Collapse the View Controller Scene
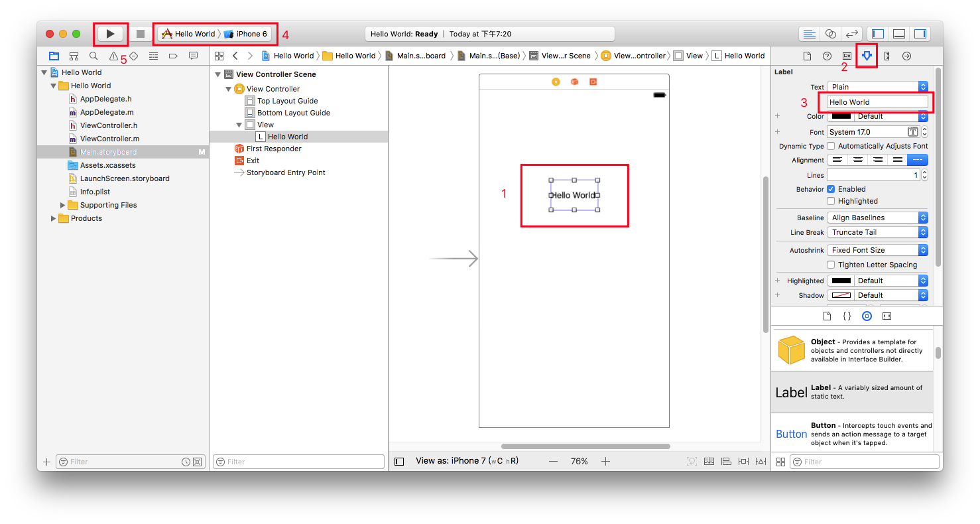 (217, 74)
